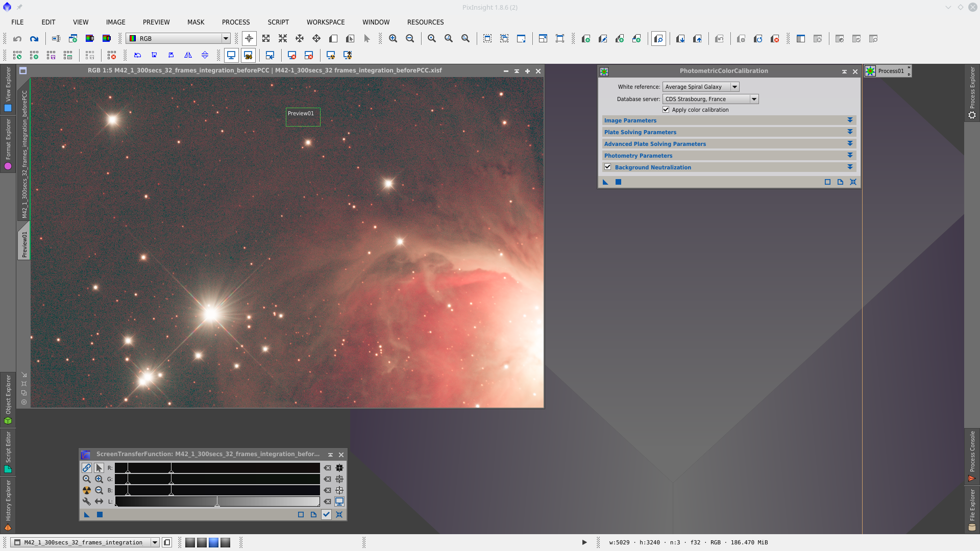Click the Zoom In toolbar icon
The image size is (980, 551).
[x=393, y=39]
